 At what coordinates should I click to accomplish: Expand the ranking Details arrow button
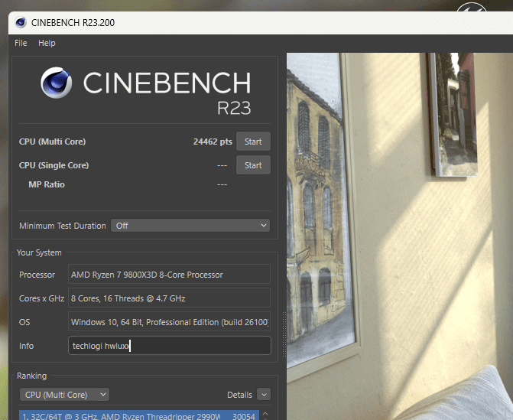pos(264,395)
